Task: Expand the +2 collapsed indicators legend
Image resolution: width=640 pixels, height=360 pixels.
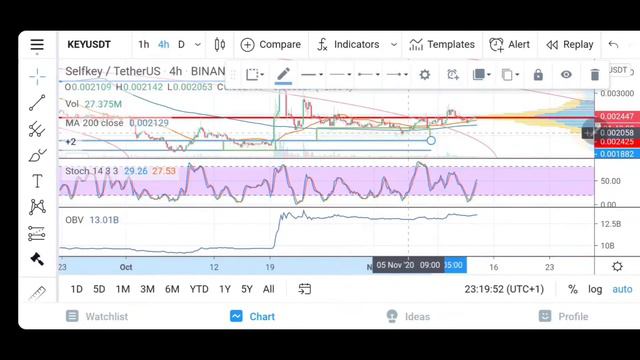Action: pyautogui.click(x=71, y=142)
